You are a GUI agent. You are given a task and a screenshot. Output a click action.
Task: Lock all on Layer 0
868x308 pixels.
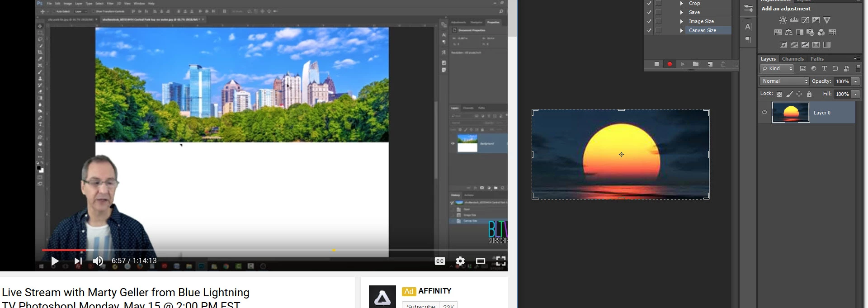pyautogui.click(x=809, y=94)
